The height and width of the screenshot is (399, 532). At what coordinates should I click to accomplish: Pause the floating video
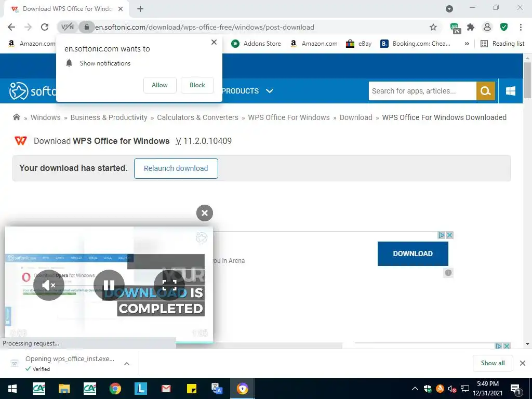pyautogui.click(x=109, y=285)
